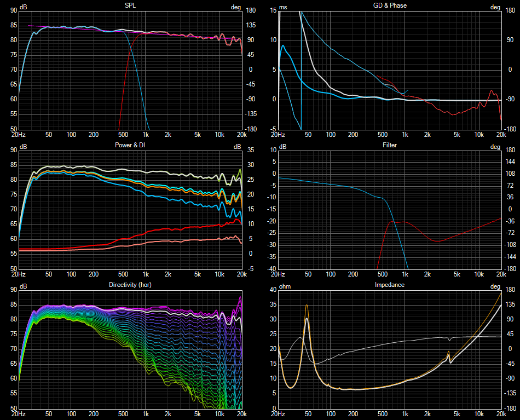
Task: Click the "-40" dB label on Filter chart
Action: 272,268
